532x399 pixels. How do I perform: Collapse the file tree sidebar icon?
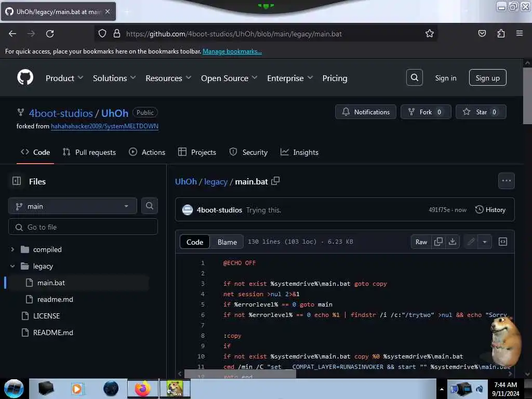click(x=17, y=181)
